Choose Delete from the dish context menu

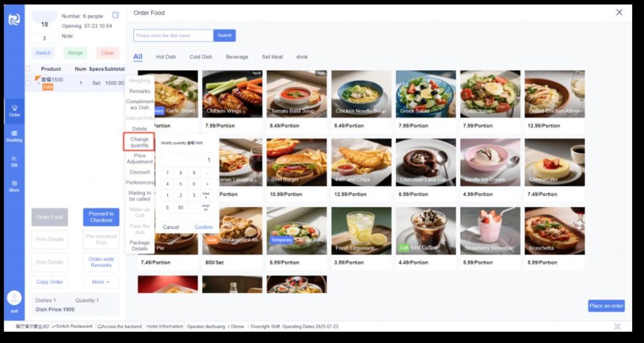[x=140, y=128]
